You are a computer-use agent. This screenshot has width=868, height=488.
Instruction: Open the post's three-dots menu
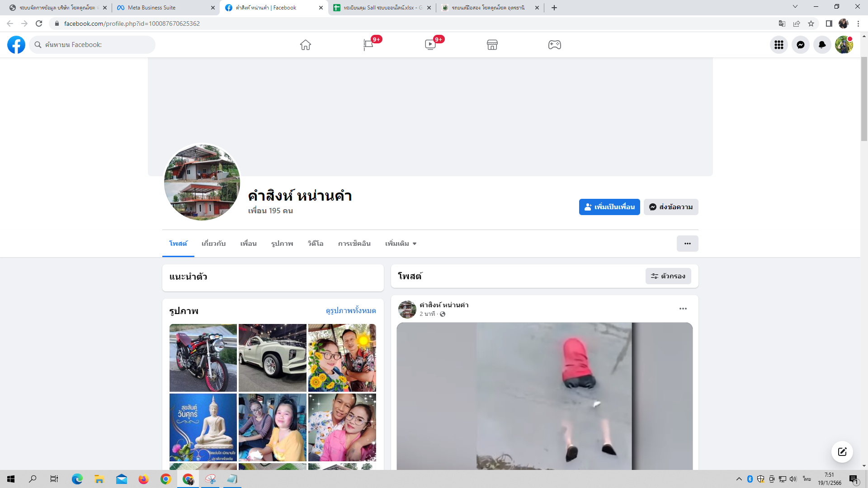pos(683,309)
